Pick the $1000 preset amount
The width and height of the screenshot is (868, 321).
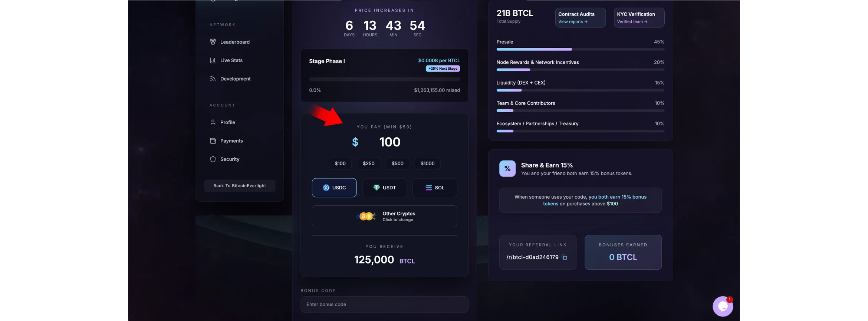tap(427, 163)
